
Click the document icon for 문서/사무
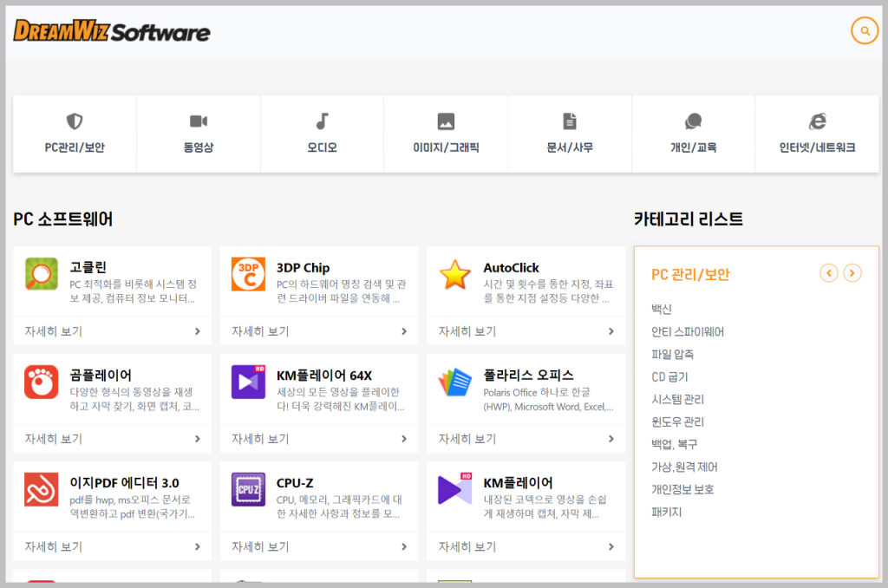(570, 121)
